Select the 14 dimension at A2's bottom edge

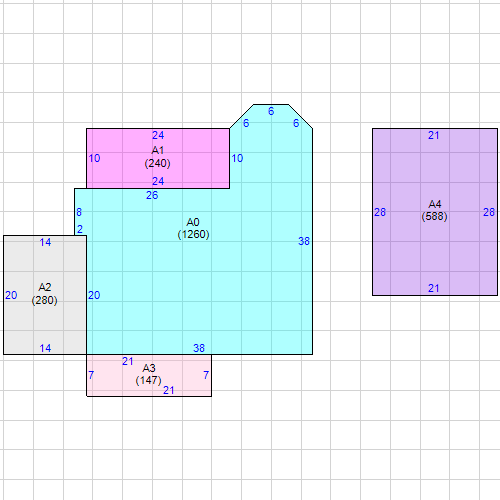(45, 348)
